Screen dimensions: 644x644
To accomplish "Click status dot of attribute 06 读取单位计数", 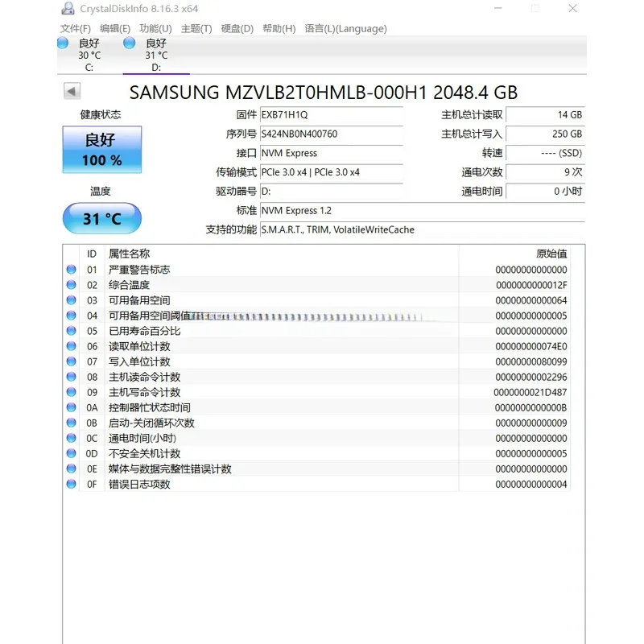I will 71,346.
